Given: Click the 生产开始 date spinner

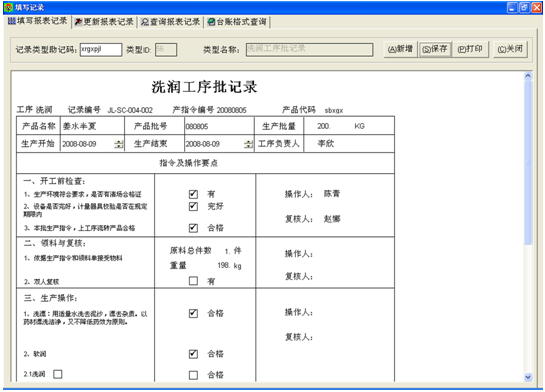Looking at the screenshot, I should click(x=119, y=144).
